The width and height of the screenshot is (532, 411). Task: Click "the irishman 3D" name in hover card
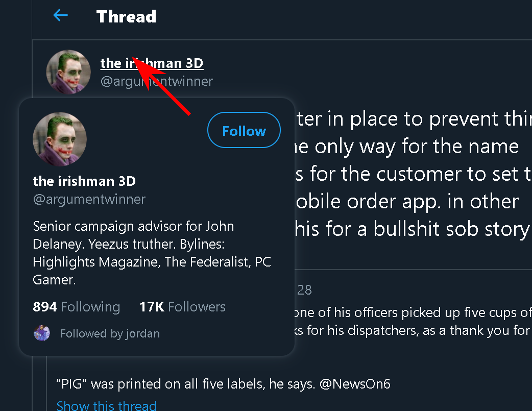84,181
